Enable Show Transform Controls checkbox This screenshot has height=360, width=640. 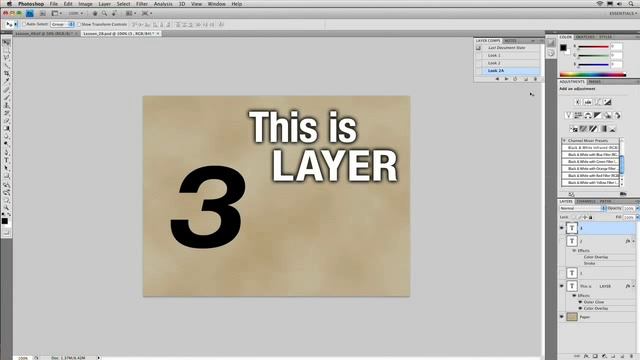79,24
